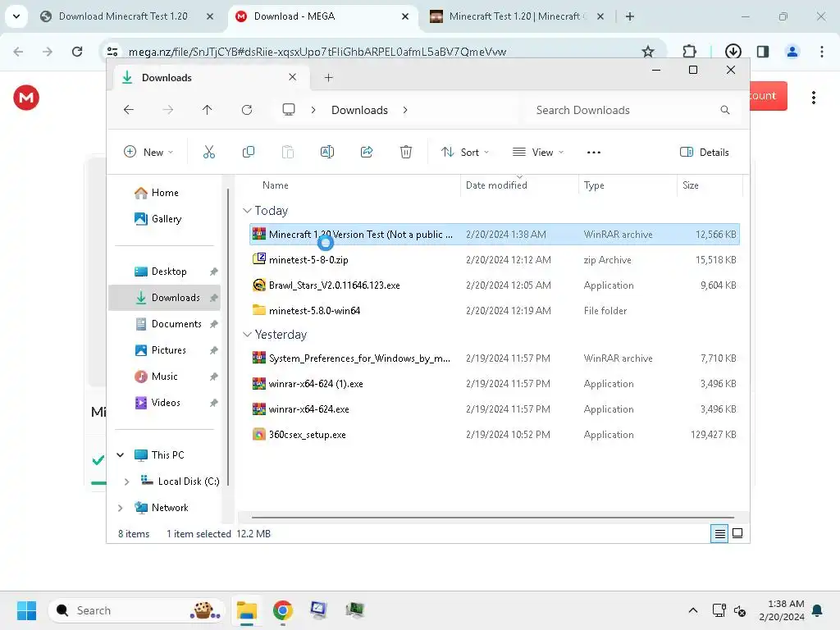Screen dimensions: 840x630
Task: Expand chevron after Downloads in address bar
Action: pyautogui.click(x=405, y=110)
